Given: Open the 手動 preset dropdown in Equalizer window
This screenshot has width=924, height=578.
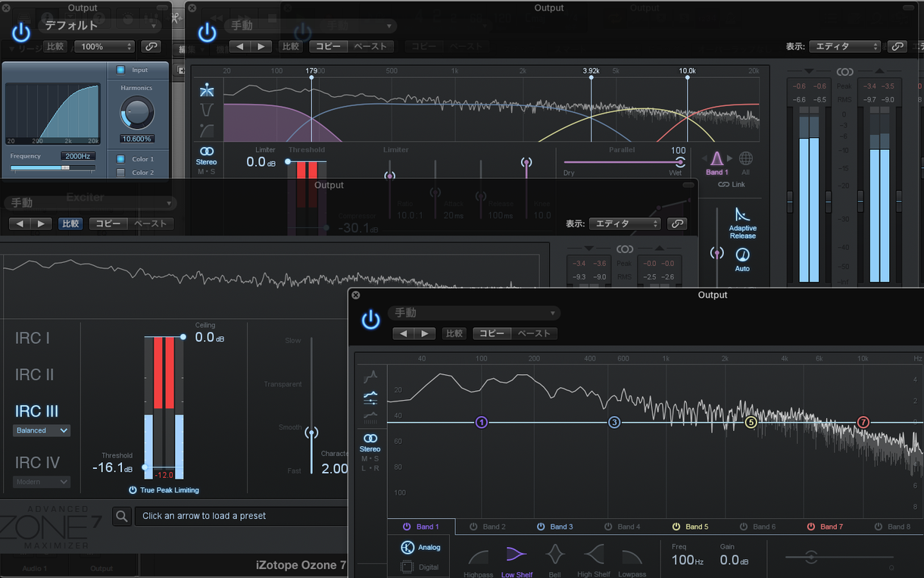Looking at the screenshot, I should (474, 313).
